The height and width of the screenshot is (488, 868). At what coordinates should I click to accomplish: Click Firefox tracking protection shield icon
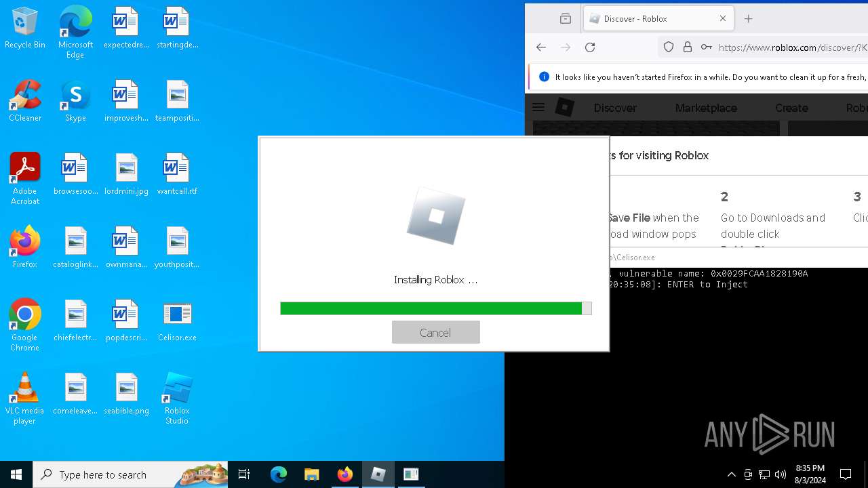(x=669, y=47)
